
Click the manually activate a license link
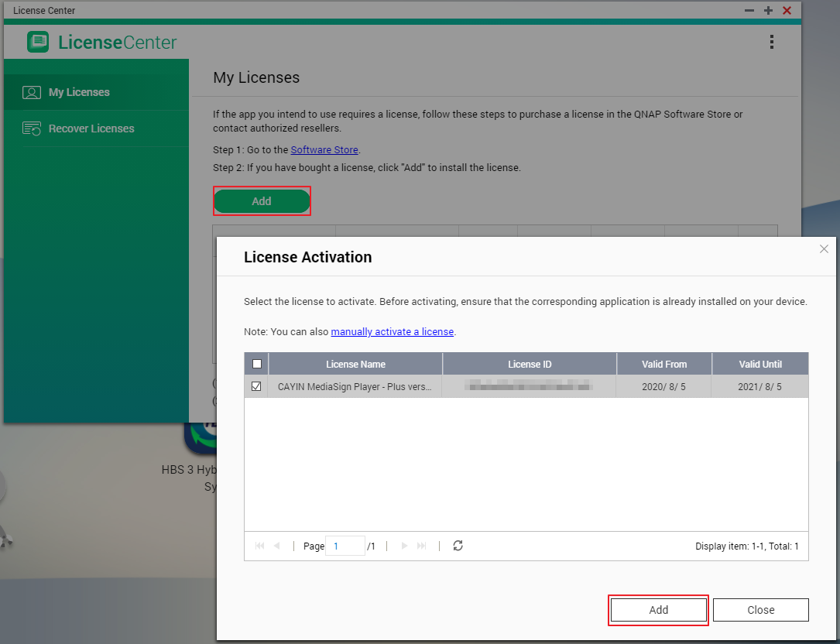click(393, 331)
